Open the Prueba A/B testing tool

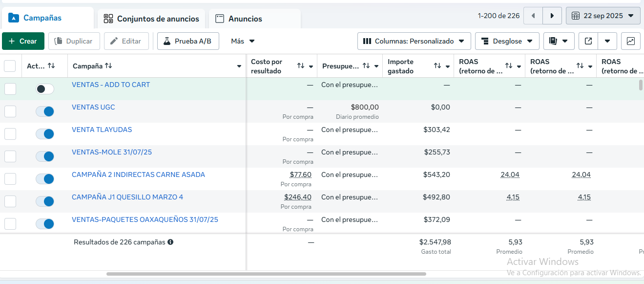188,41
